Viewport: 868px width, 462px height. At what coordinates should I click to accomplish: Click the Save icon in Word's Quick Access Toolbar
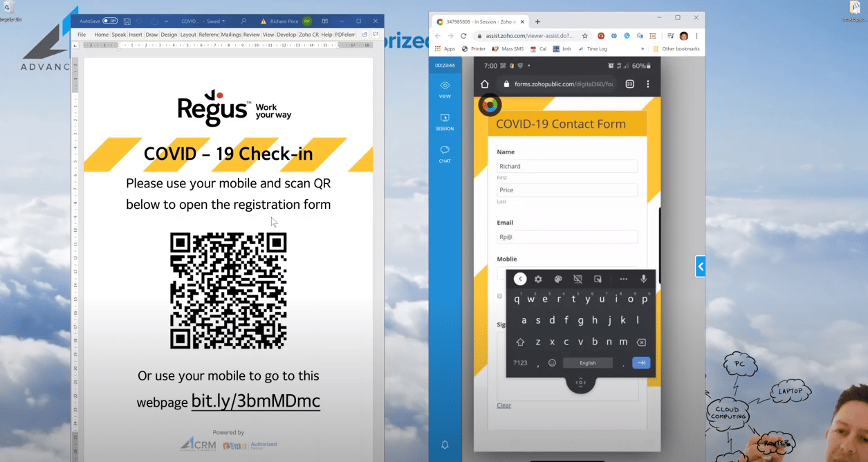pyautogui.click(x=126, y=21)
